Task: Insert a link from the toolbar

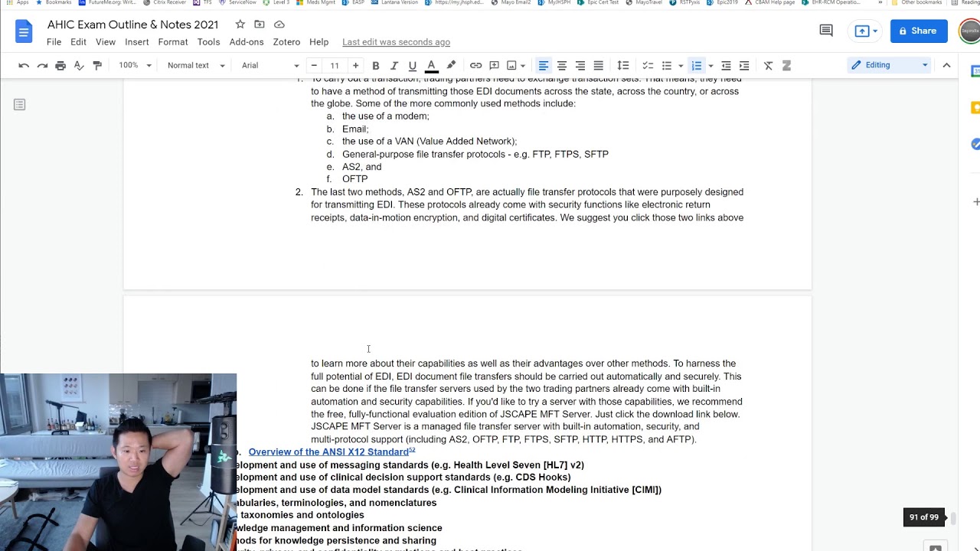Action: 475,66
